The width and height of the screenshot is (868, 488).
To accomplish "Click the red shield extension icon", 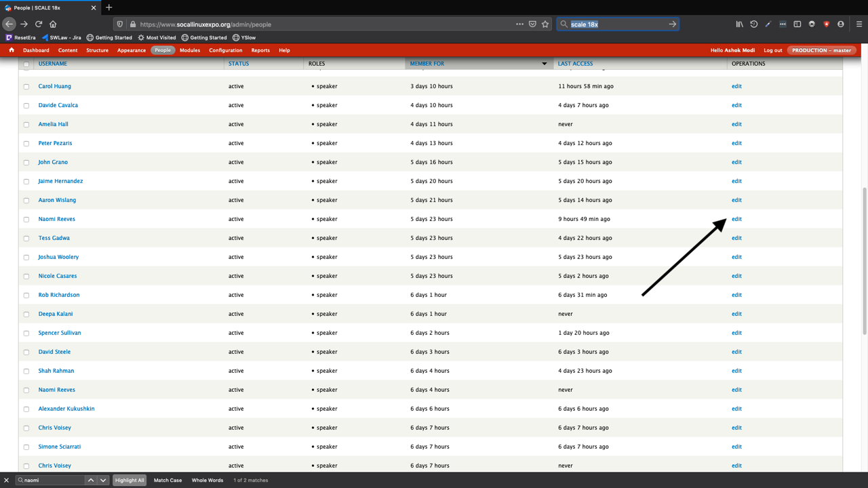I will click(827, 24).
